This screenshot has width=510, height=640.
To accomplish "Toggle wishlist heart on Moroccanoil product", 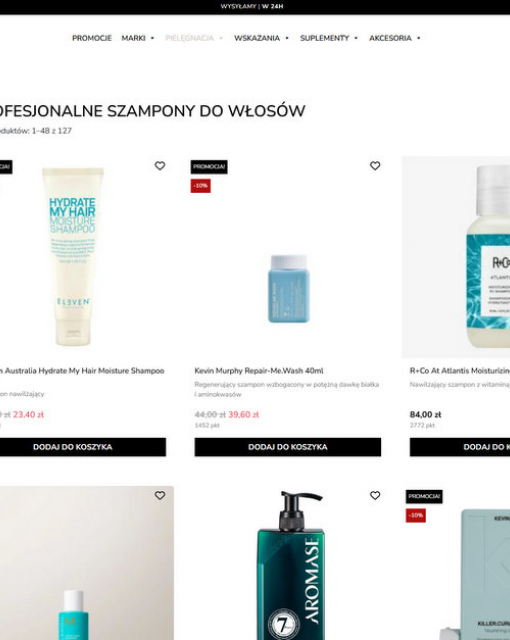I will coord(160,495).
